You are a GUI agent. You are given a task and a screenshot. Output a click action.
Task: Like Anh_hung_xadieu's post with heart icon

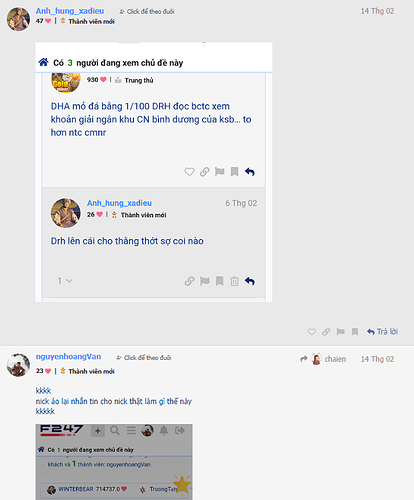tap(312, 332)
